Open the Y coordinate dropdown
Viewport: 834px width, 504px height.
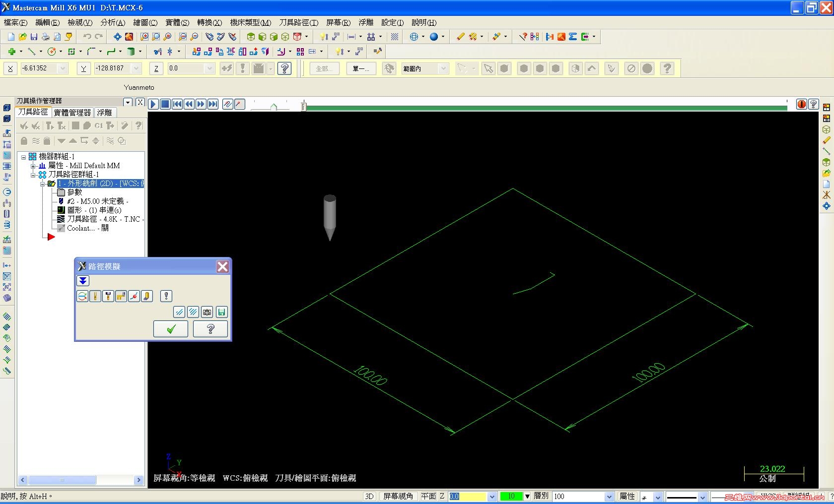[137, 68]
